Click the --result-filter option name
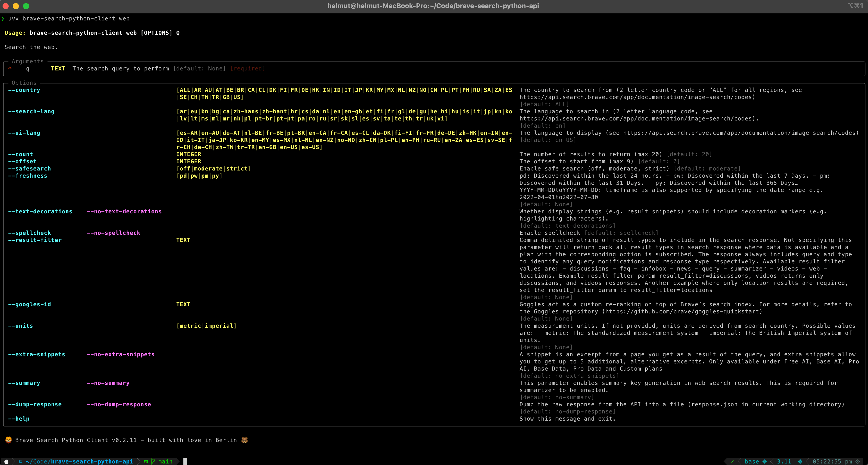 coord(35,240)
